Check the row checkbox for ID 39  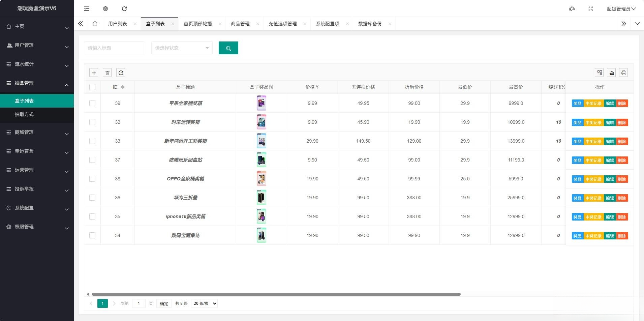[92, 103]
